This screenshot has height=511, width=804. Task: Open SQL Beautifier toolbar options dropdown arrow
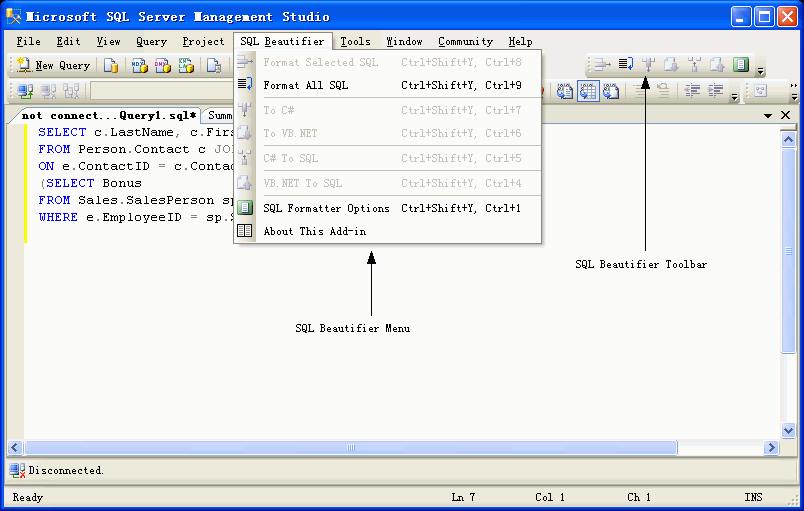(x=761, y=71)
